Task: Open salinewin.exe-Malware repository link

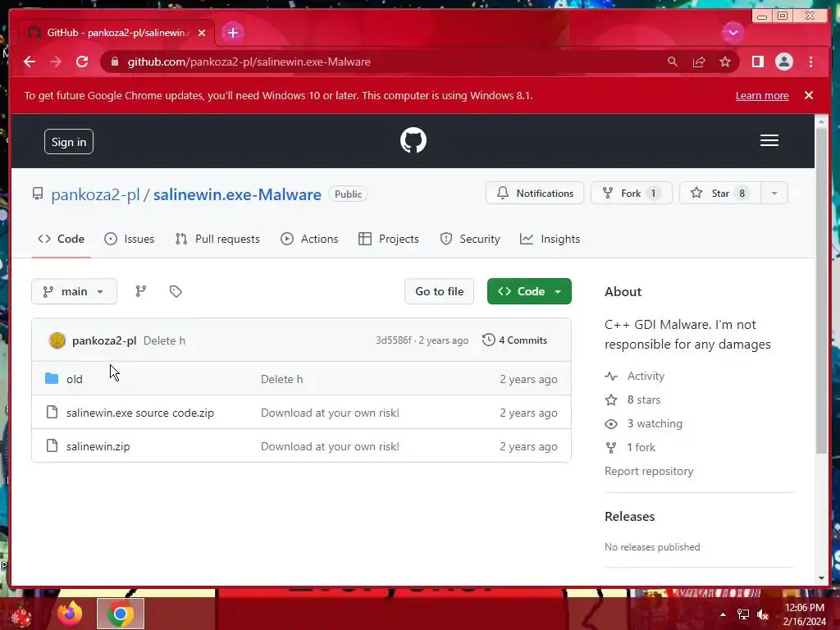Action: pyautogui.click(x=237, y=194)
